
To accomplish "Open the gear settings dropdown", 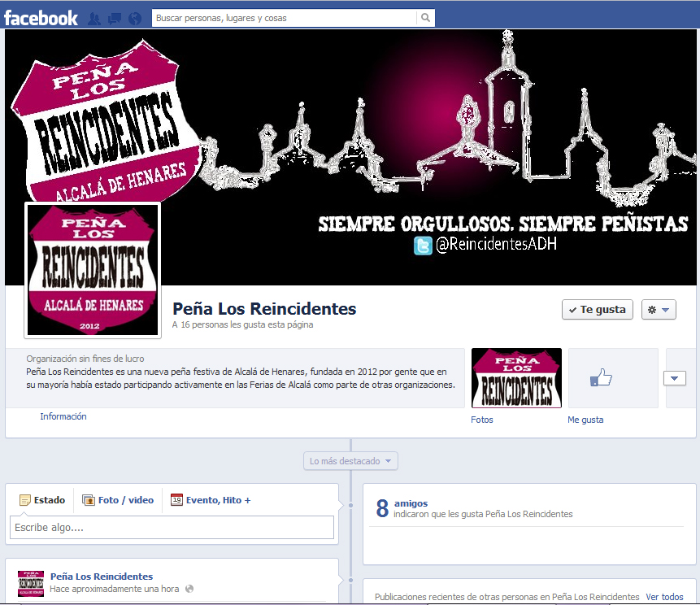I will tap(659, 309).
